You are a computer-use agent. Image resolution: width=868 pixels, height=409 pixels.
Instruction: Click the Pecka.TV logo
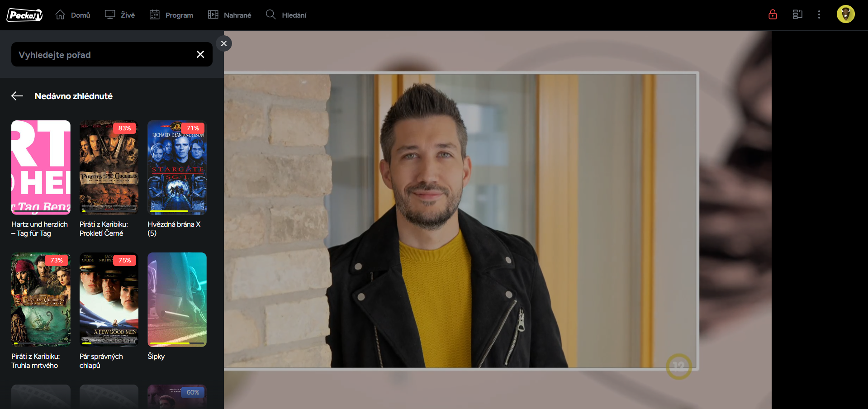(24, 15)
